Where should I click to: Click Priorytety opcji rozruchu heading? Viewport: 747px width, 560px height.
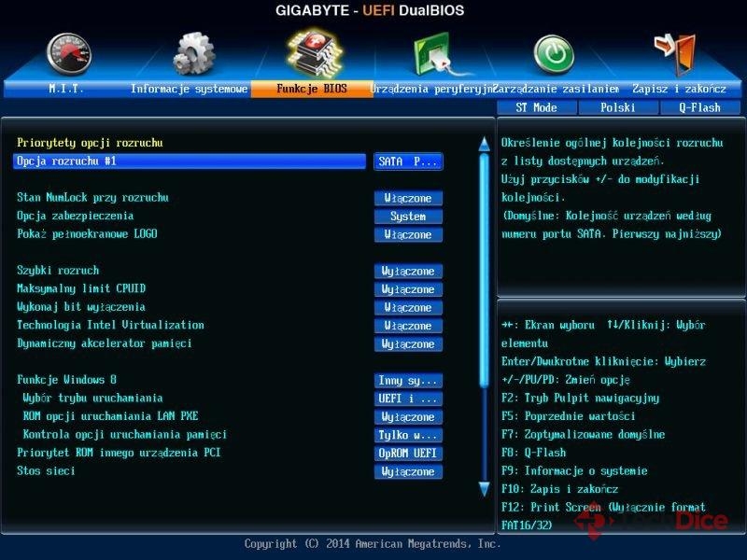coord(90,143)
